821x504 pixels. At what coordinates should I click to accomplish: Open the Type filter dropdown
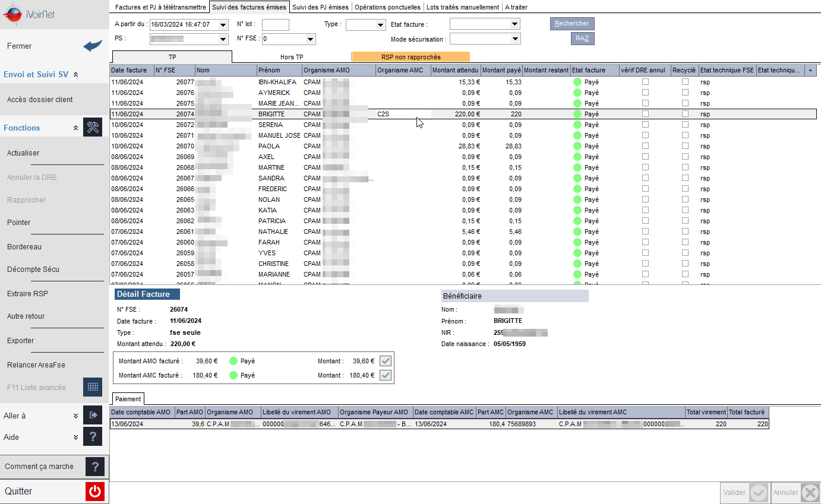point(366,24)
